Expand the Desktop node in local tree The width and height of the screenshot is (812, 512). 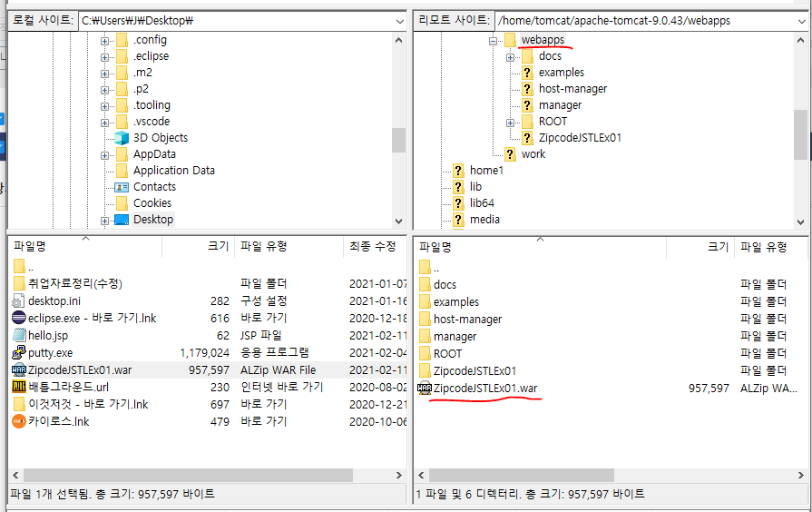click(x=104, y=221)
